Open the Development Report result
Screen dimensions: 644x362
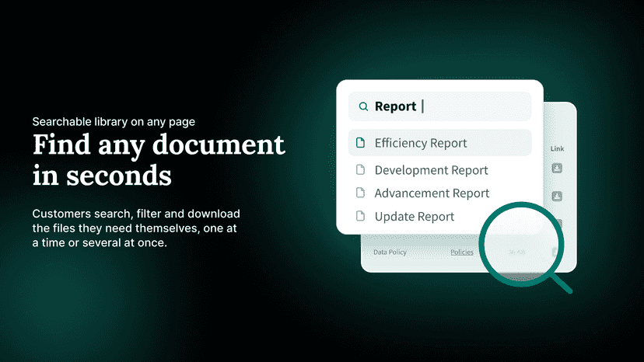[431, 170]
